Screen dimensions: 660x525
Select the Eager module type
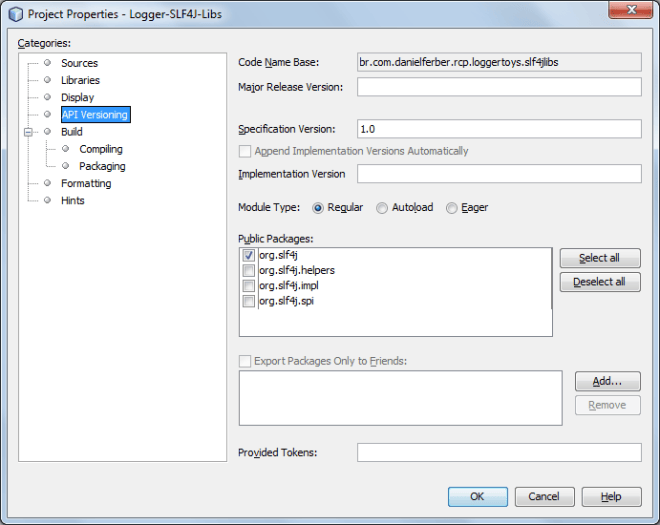tap(452, 208)
